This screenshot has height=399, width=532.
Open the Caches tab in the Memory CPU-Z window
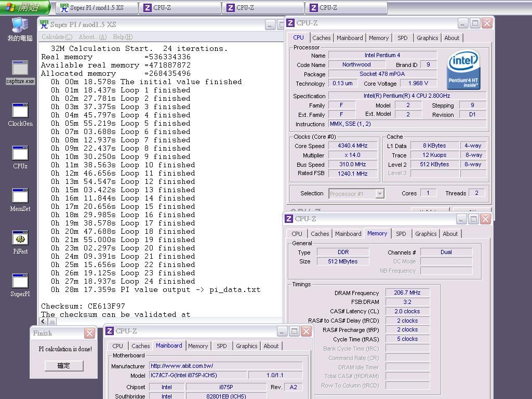coord(320,234)
